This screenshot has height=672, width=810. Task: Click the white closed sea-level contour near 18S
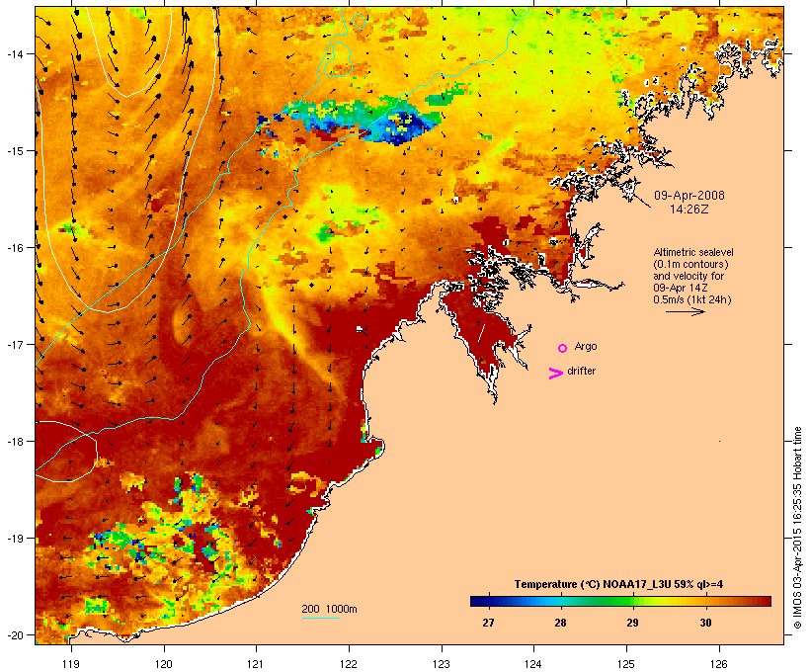(x=64, y=452)
